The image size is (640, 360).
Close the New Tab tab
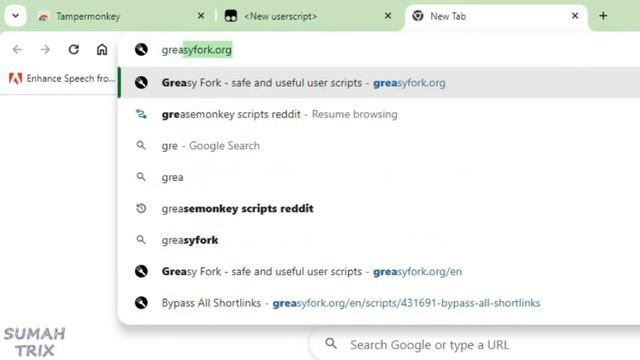(575, 16)
